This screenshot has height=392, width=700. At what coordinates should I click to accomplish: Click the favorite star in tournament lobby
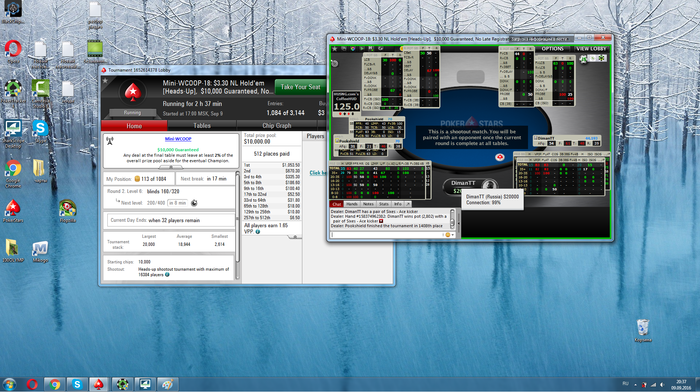[x=105, y=81]
